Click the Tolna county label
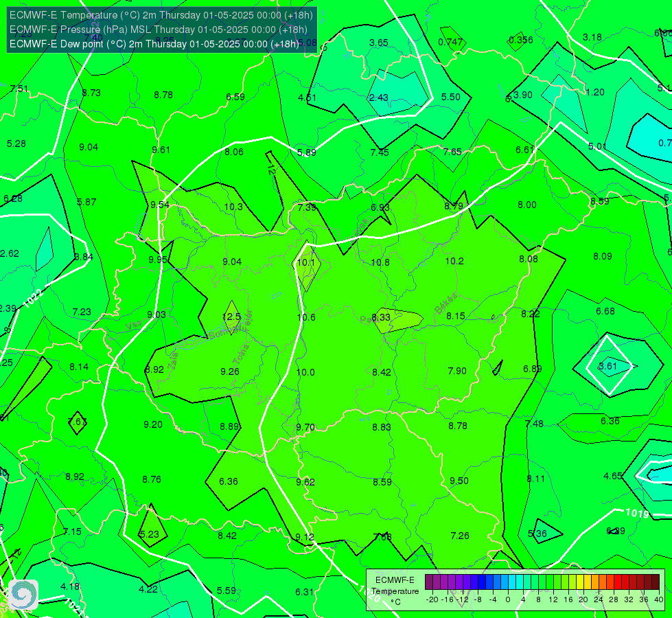This screenshot has height=618, width=672. [241, 354]
